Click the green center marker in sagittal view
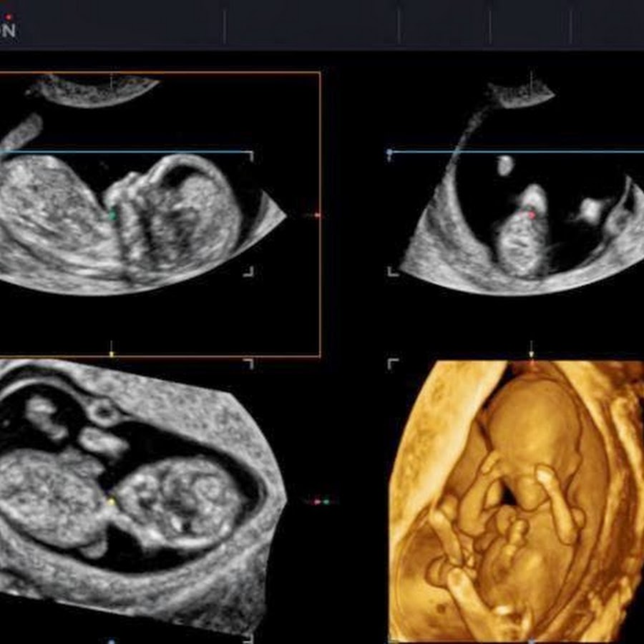Image resolution: width=644 pixels, height=644 pixels. pyautogui.click(x=112, y=214)
